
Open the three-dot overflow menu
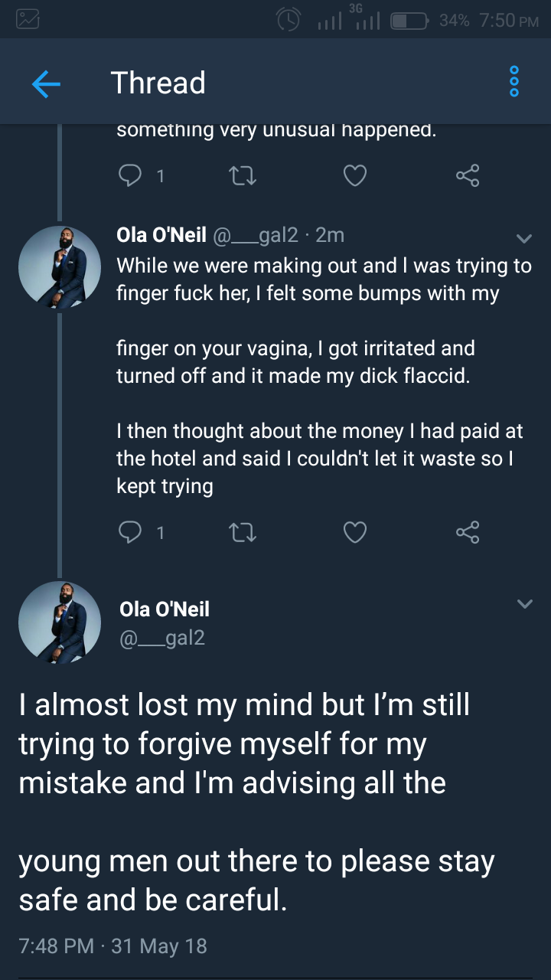coord(514,82)
